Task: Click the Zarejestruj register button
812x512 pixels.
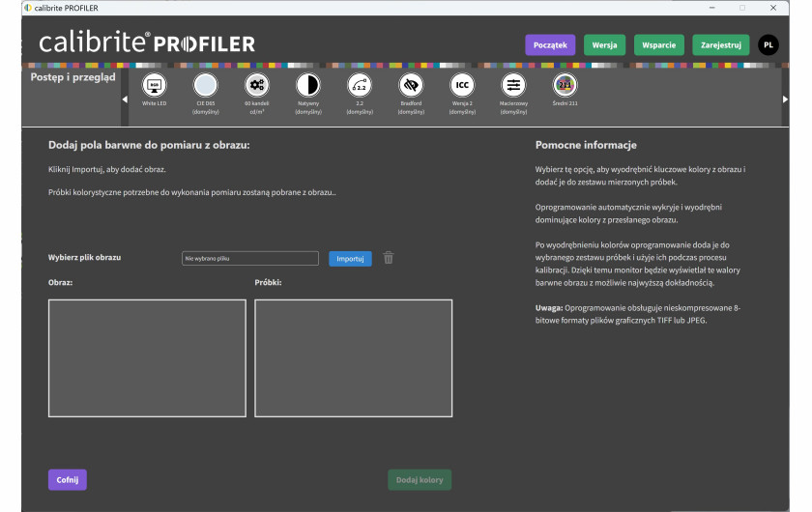Action: 721,45
